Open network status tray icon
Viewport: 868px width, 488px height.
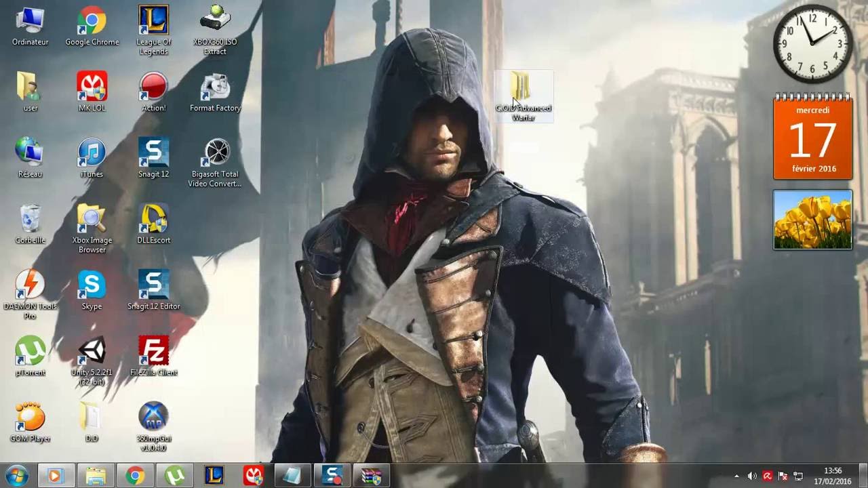click(798, 476)
